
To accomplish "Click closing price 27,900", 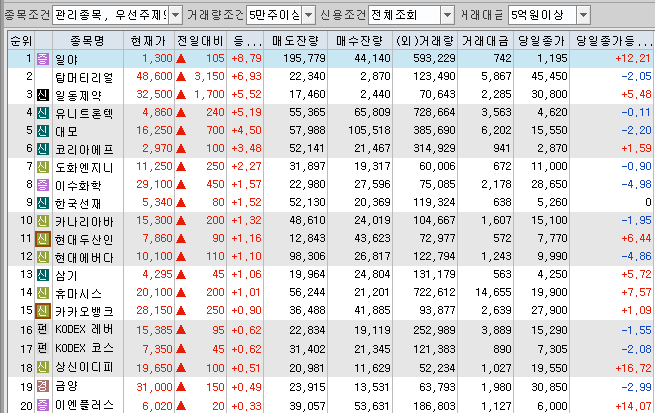I will pos(549,310).
